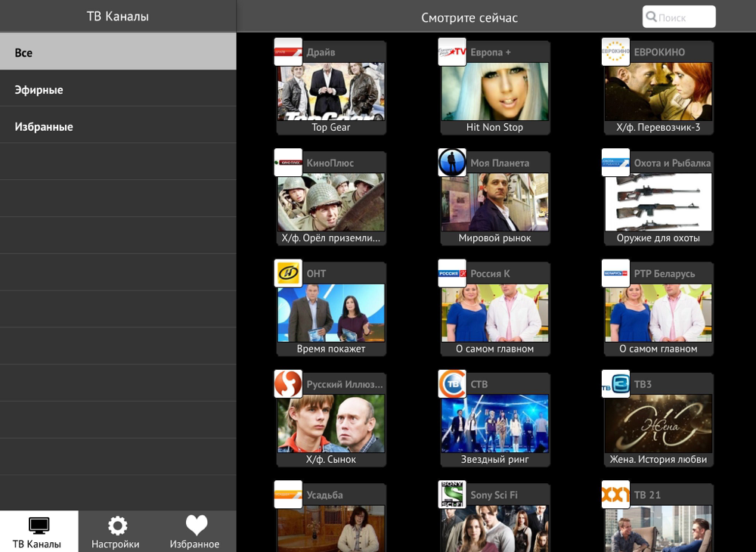756x552 pixels.
Task: Open the Hit Non Stop thumbnail
Action: [x=494, y=91]
